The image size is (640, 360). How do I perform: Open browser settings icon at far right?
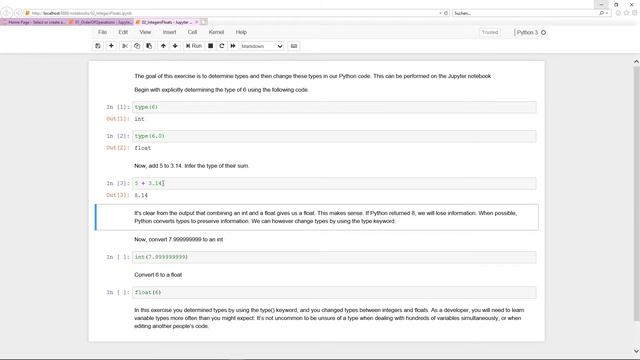(x=635, y=13)
